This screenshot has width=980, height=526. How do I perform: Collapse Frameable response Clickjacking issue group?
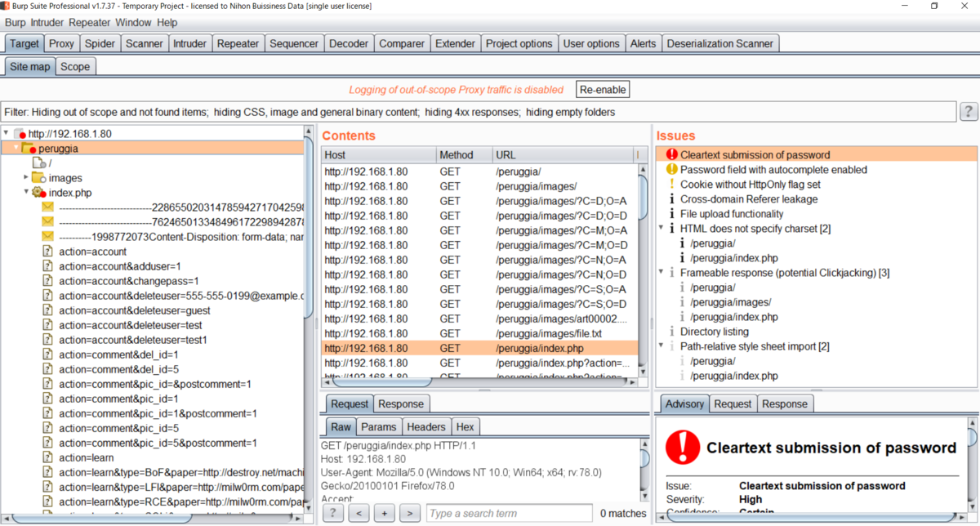661,272
